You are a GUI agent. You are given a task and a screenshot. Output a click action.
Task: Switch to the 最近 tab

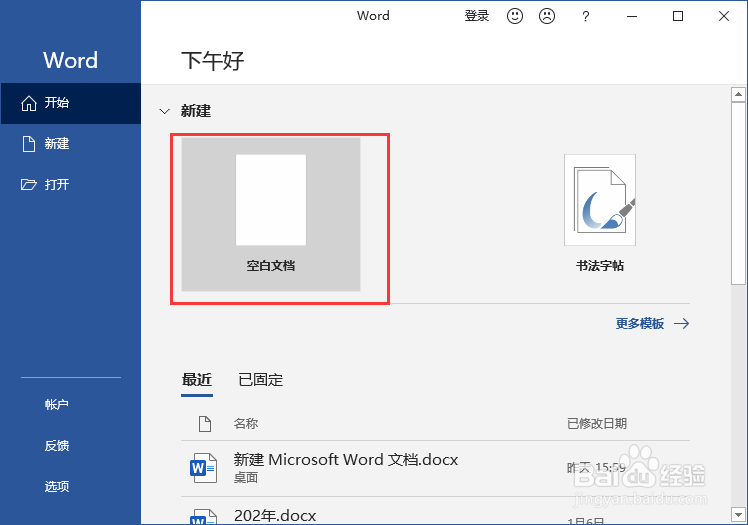click(197, 380)
